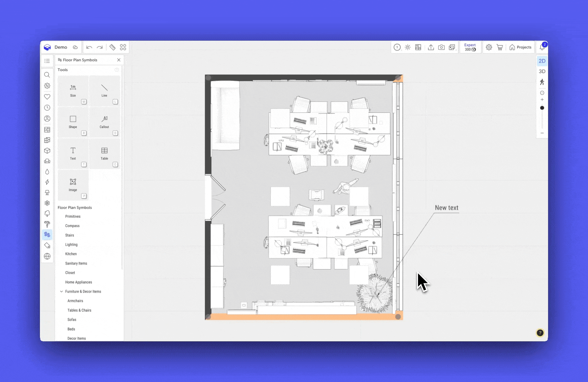Viewport: 588px width, 382px height.
Task: Click the camera snapshot icon
Action: pos(441,47)
